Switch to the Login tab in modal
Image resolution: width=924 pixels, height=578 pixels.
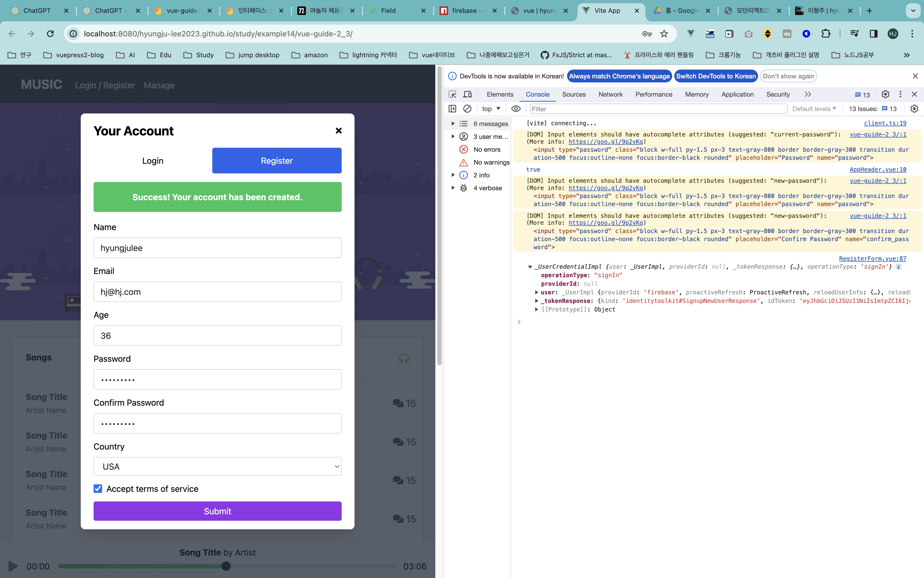point(153,161)
